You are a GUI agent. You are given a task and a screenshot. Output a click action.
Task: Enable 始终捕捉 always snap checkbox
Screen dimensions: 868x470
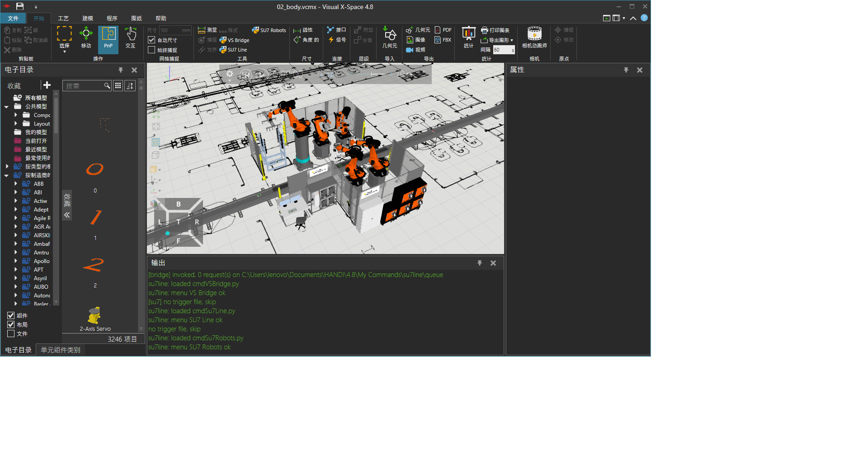[151, 50]
